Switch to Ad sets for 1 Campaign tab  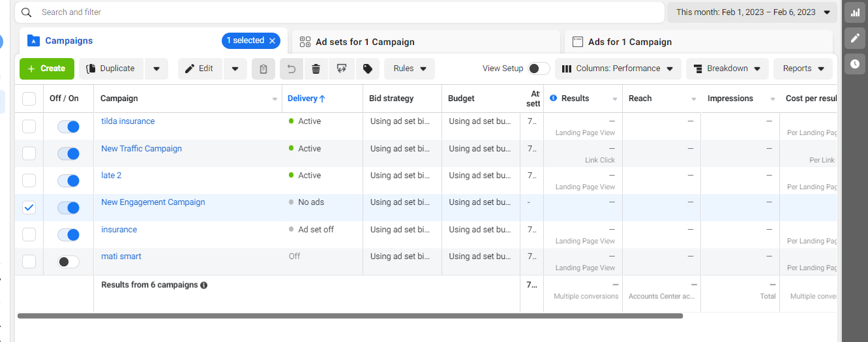coord(426,42)
